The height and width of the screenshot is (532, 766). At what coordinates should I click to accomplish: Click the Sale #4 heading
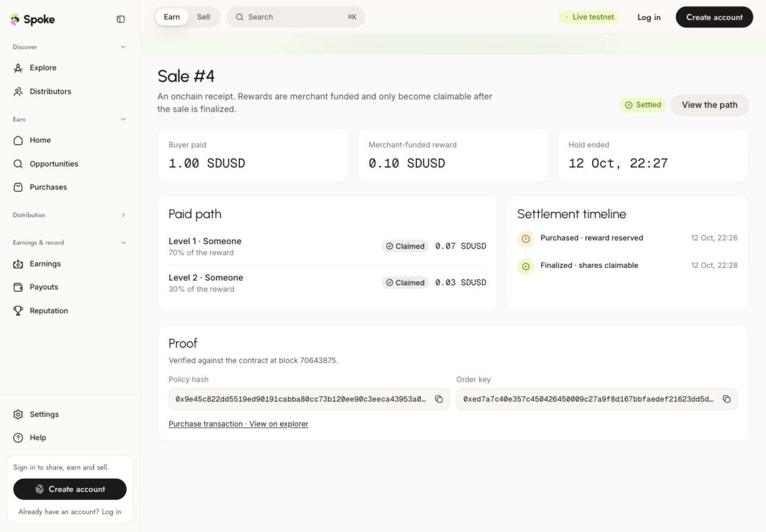(x=186, y=76)
